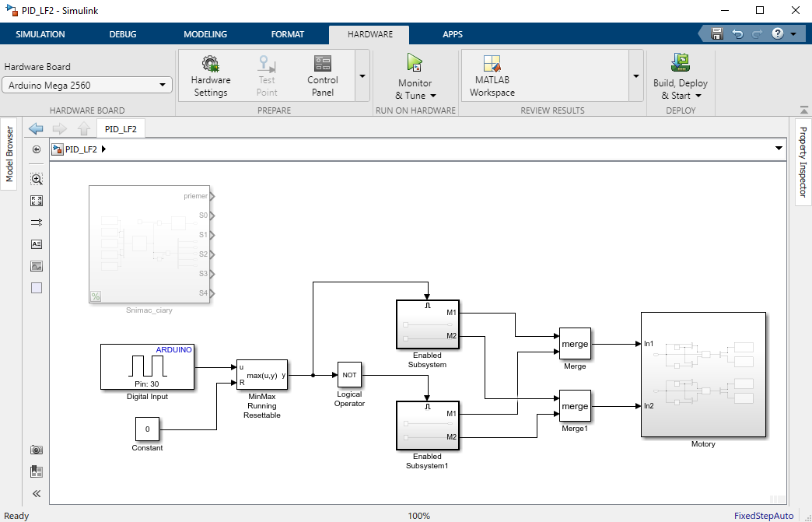This screenshot has width=812, height=522.
Task: Expand the Review Results gallery dropdown arrow
Action: tap(636, 76)
